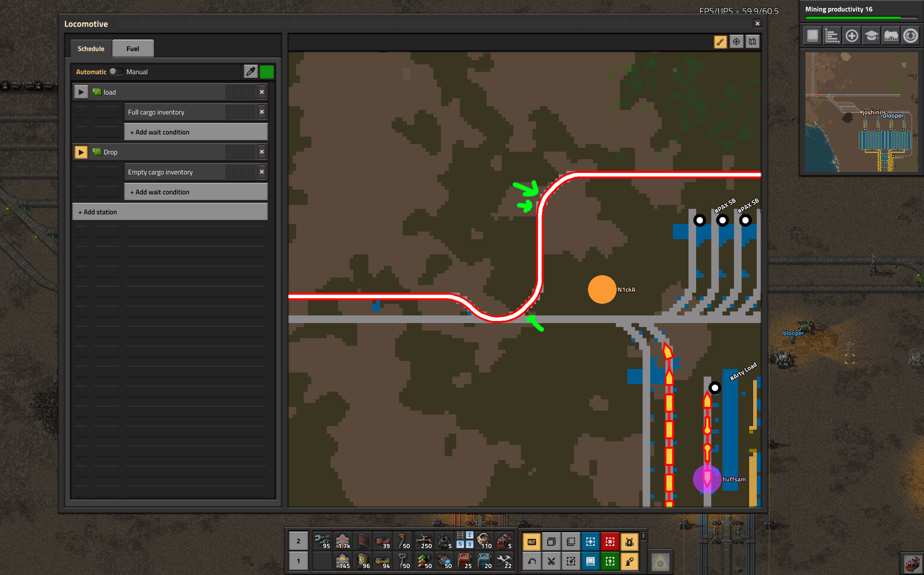Select the yellow belt with count 145
This screenshot has width=924, height=575.
343,561
